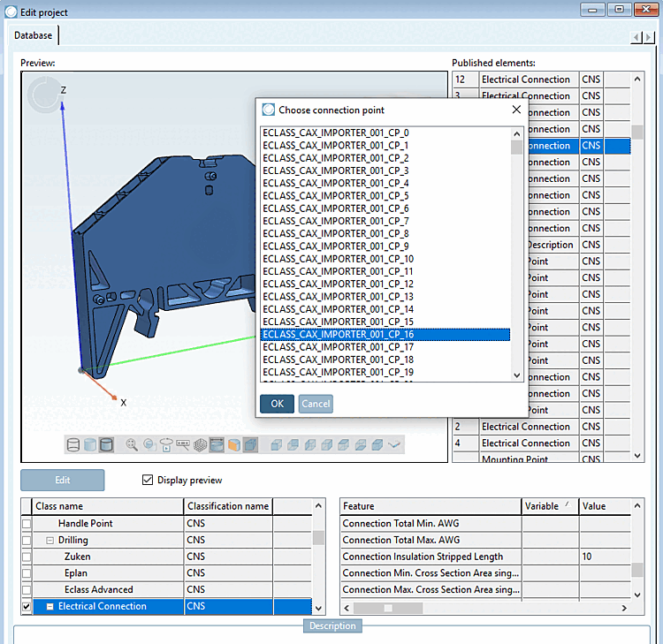
Task: Uncheck the Electrical Connection class checkbox
Action: pyautogui.click(x=27, y=607)
